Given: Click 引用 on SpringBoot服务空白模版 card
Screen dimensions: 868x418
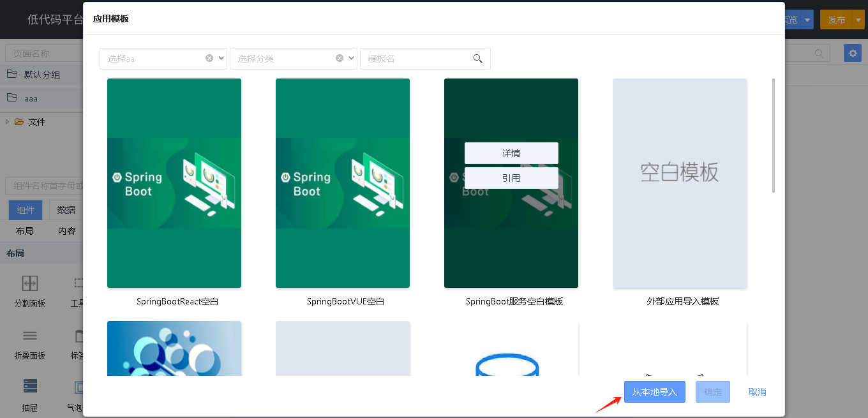Looking at the screenshot, I should [511, 178].
